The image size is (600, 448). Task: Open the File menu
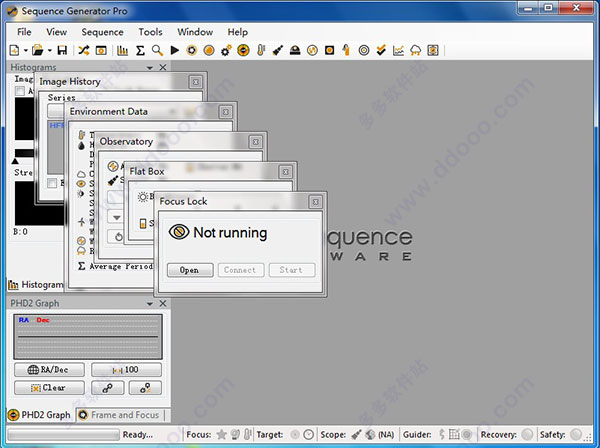[x=24, y=32]
